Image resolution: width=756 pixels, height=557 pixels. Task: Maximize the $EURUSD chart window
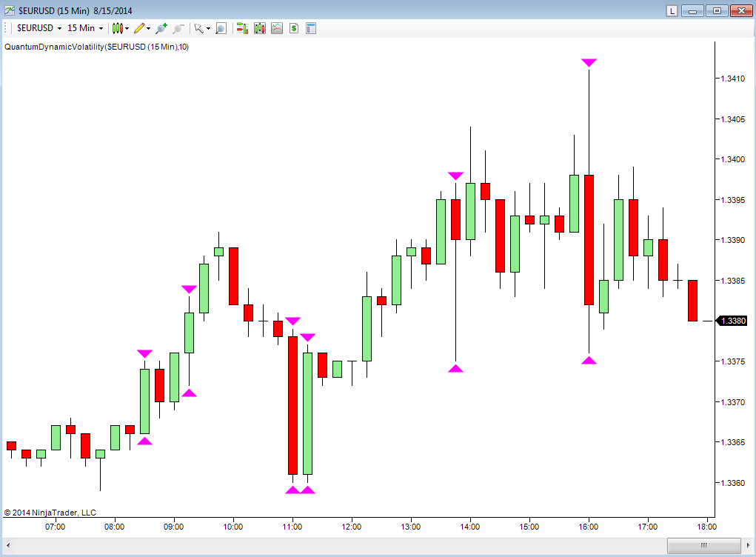(717, 10)
